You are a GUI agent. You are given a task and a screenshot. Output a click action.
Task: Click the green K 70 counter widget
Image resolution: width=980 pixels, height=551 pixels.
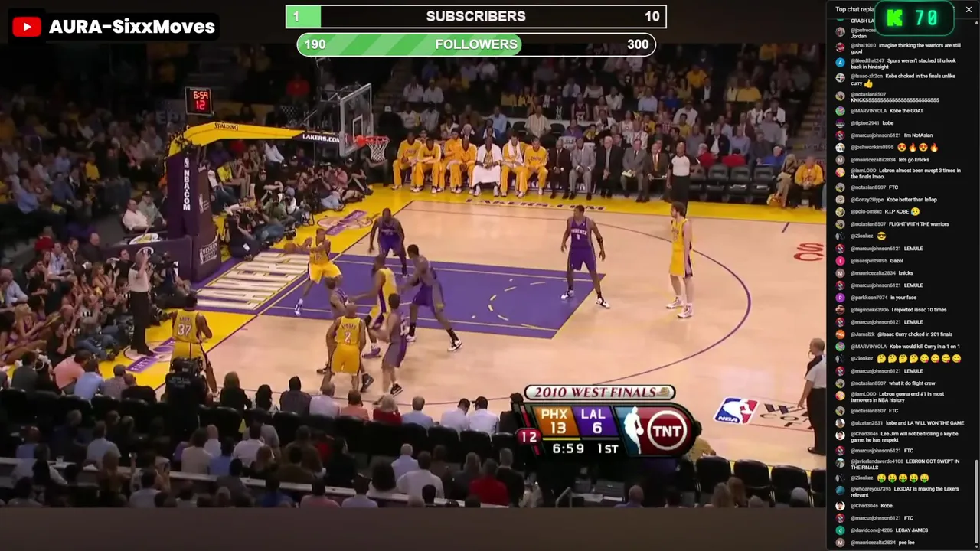(914, 18)
